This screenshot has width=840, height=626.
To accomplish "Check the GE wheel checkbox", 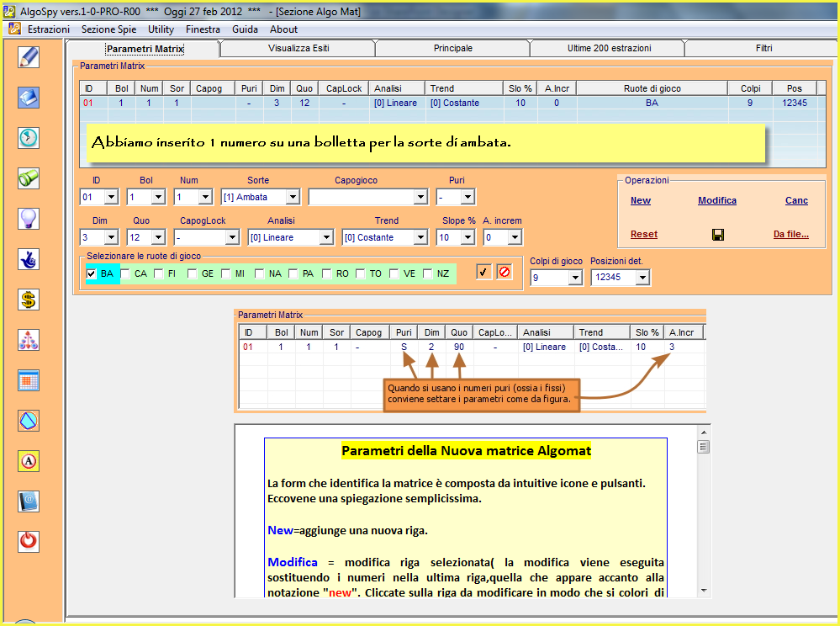I will tap(193, 274).
